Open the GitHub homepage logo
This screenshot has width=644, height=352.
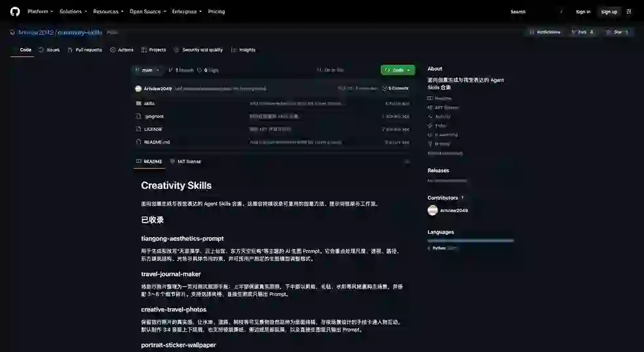point(15,12)
